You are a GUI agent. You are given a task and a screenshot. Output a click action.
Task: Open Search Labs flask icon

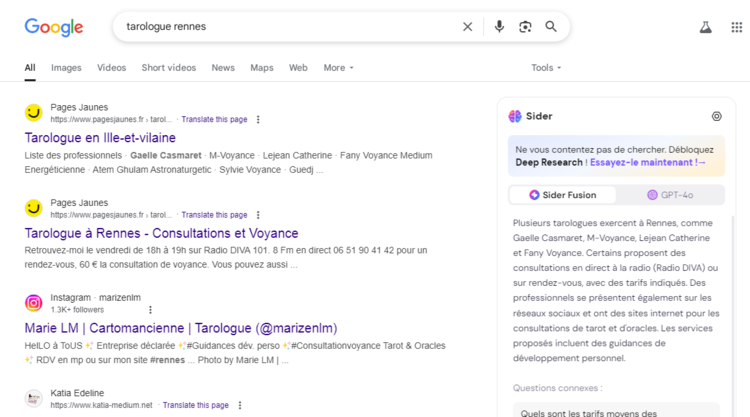(706, 27)
